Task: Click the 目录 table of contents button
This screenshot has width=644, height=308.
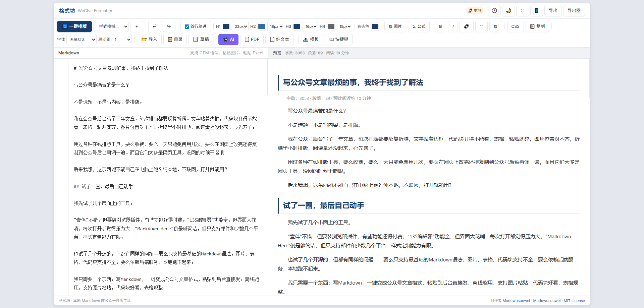Action: pyautogui.click(x=175, y=40)
